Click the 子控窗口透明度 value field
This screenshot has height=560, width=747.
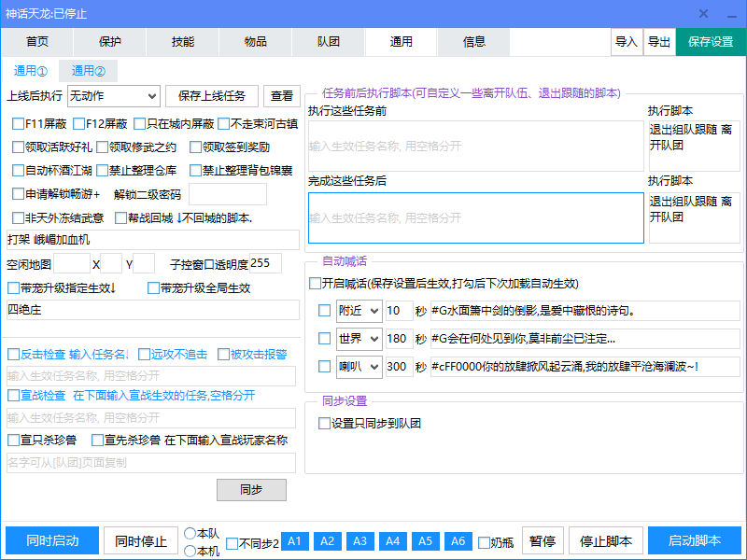pyautogui.click(x=265, y=263)
